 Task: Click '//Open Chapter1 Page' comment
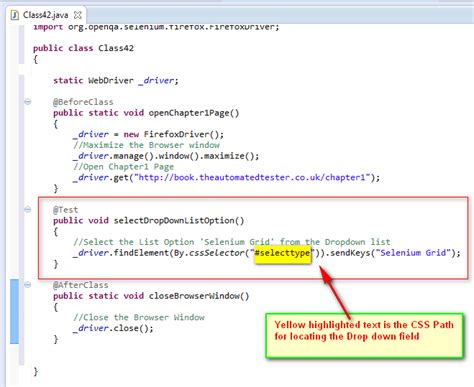coord(124,166)
